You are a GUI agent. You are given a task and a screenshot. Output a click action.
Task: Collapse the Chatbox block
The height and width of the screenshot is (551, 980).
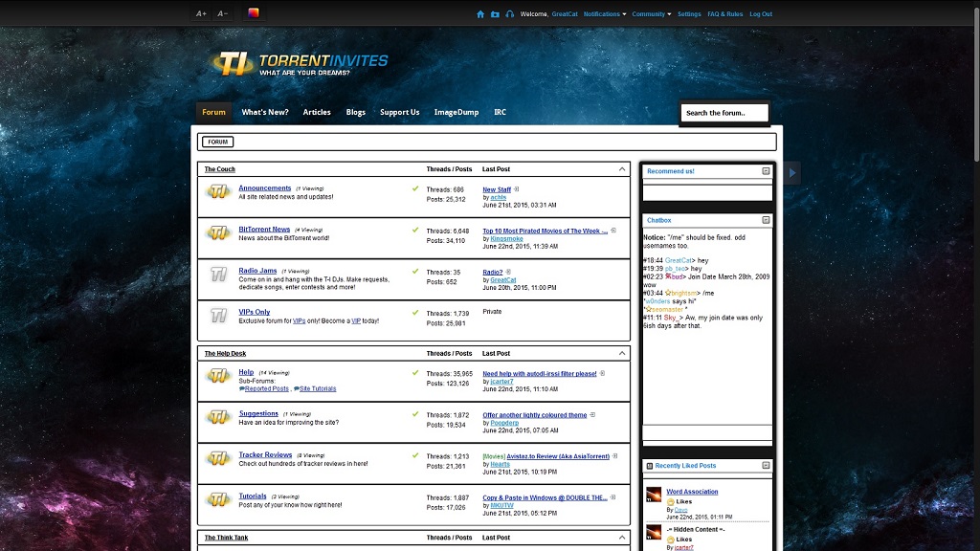(766, 220)
